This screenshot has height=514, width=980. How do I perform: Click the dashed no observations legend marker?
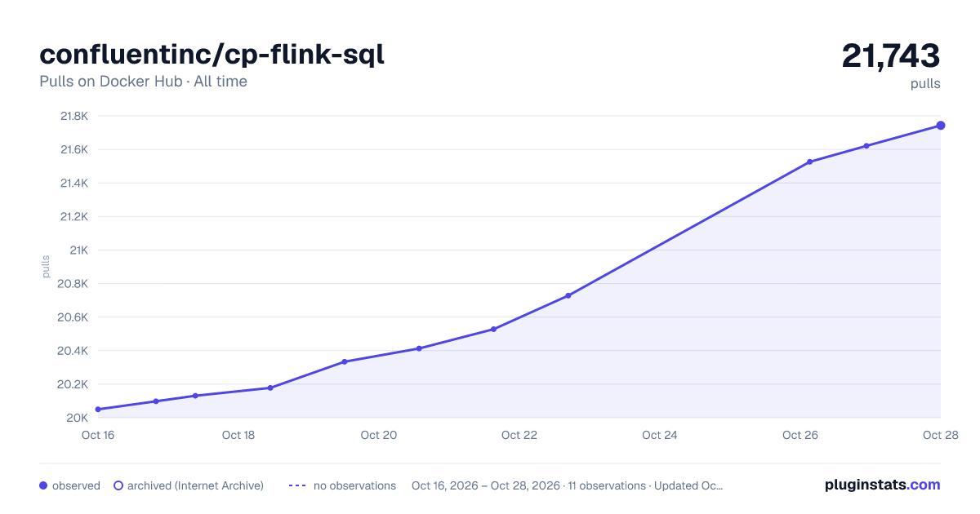[x=297, y=485]
